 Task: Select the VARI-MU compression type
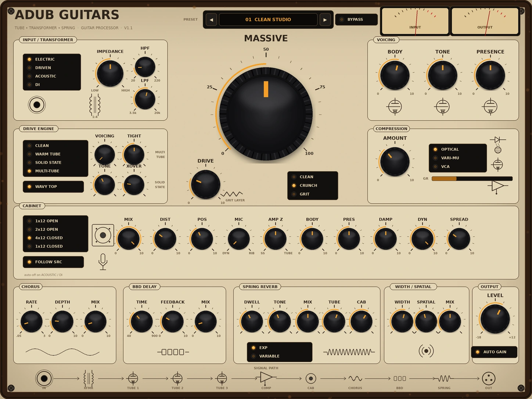(x=458, y=158)
